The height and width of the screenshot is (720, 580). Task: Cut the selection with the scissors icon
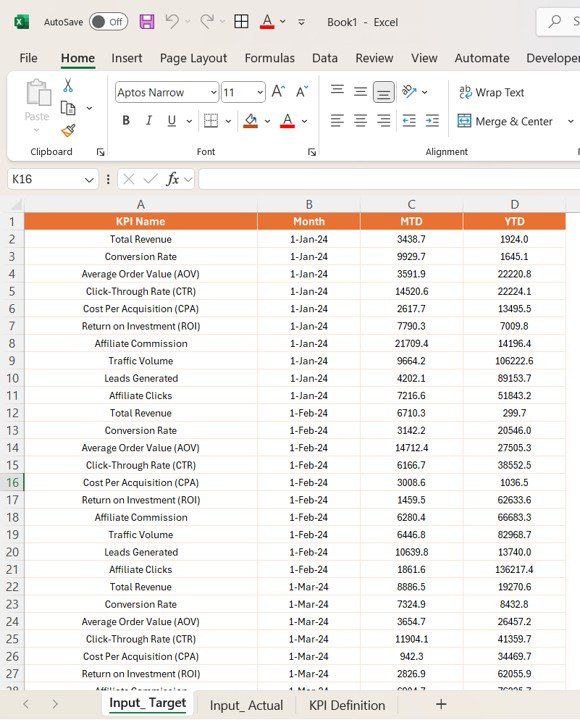pos(68,85)
